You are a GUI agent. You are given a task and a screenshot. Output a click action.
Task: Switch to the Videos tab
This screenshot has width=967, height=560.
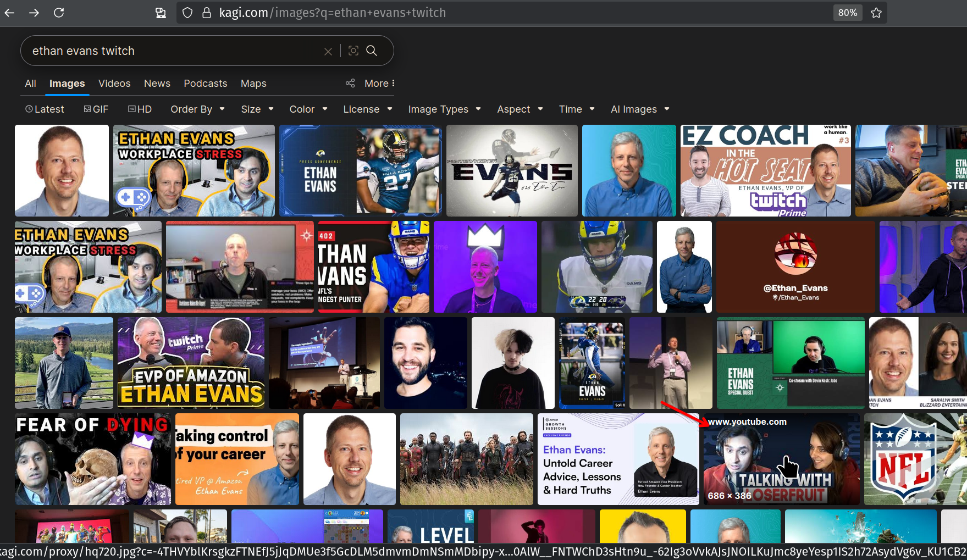tap(114, 84)
